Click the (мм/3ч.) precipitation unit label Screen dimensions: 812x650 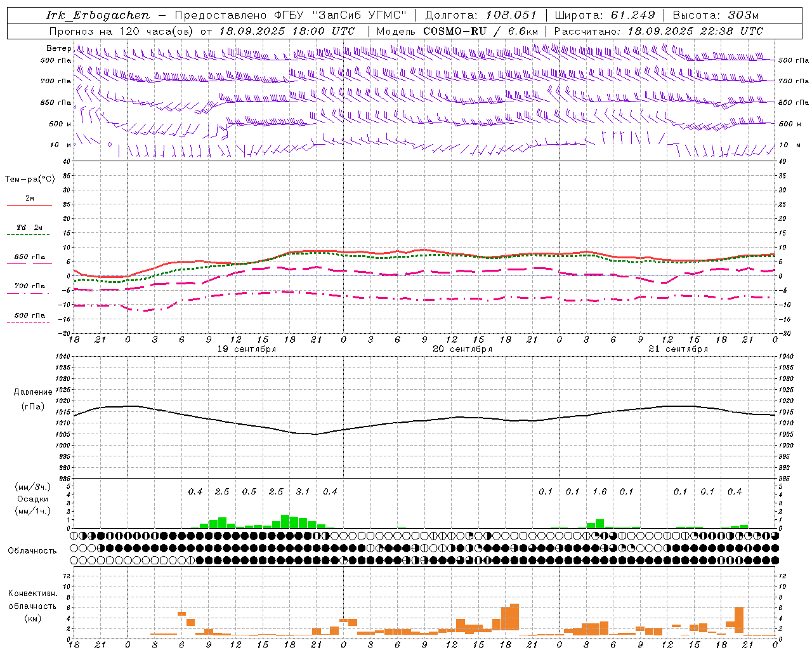(33, 487)
